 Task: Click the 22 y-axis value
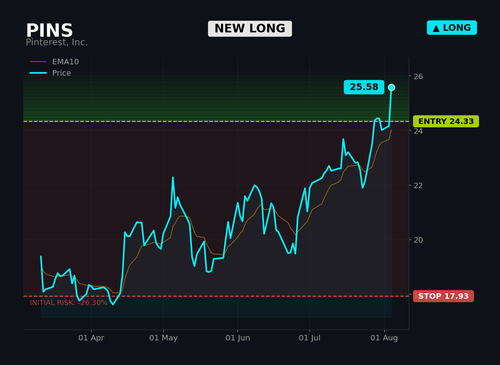point(418,185)
